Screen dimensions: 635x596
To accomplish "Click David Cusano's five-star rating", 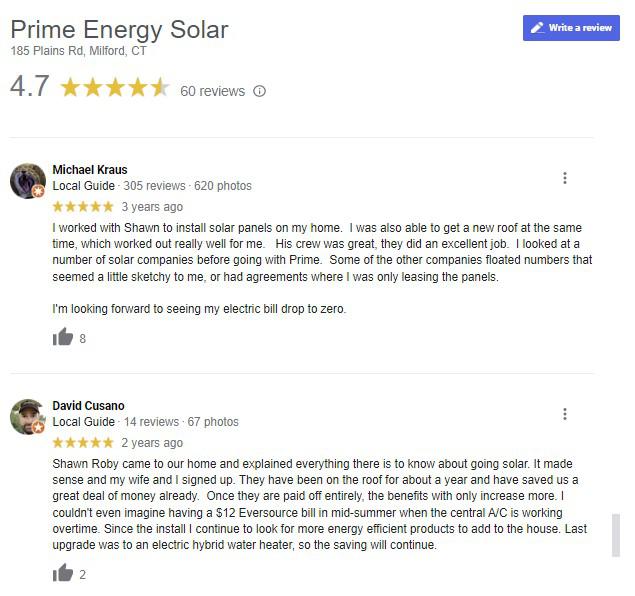I will coord(82,443).
